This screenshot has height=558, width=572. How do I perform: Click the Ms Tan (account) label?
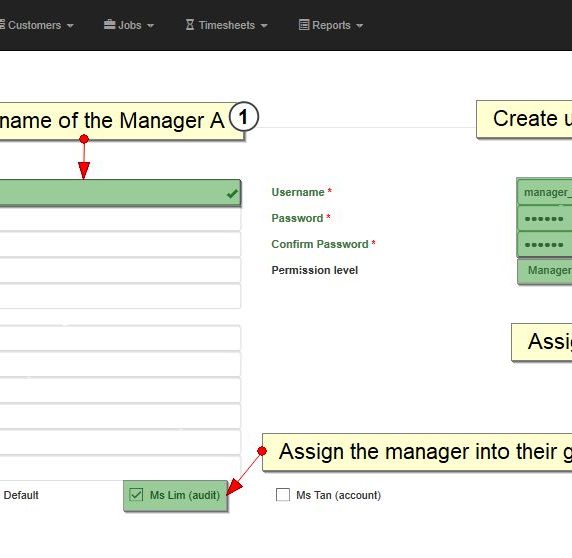[x=339, y=495]
